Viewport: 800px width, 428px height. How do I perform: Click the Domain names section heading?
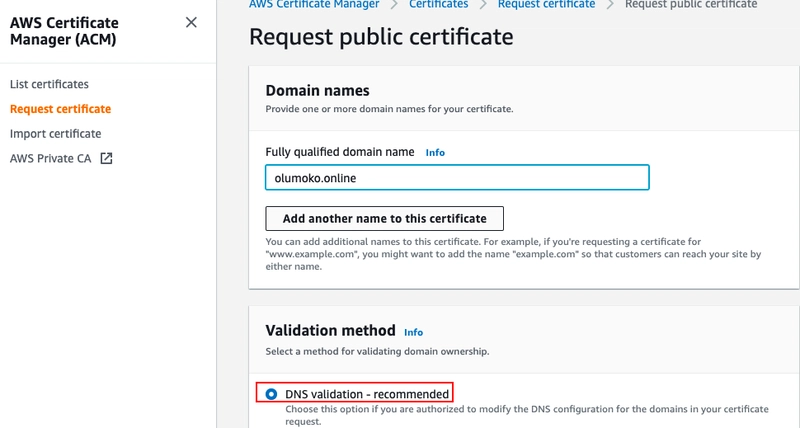pos(317,90)
